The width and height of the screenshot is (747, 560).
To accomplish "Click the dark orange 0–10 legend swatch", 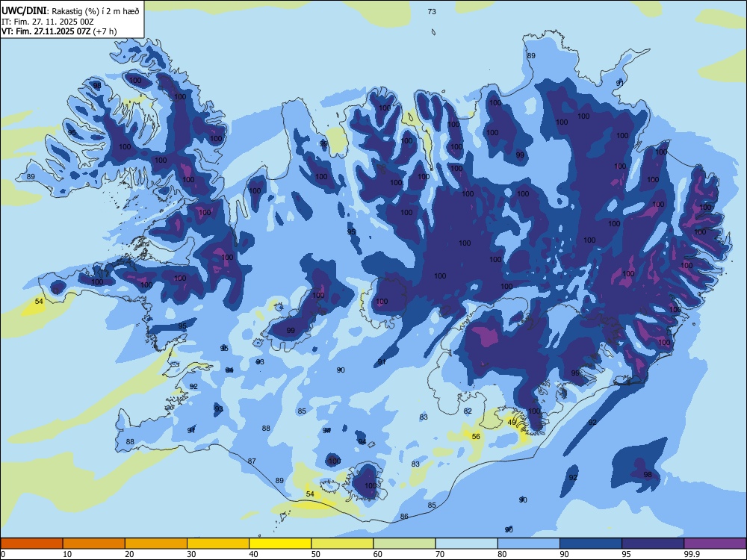I will coord(32,544).
